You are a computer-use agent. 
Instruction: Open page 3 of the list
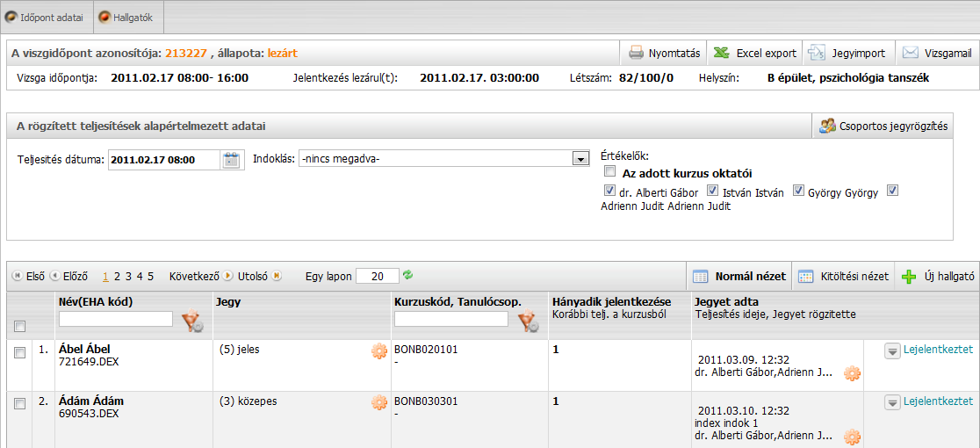pos(128,276)
